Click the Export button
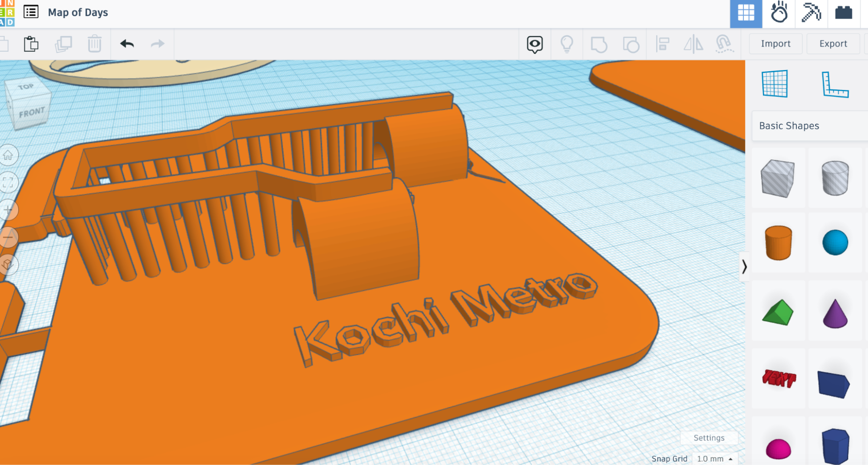The image size is (868, 465). click(x=833, y=44)
